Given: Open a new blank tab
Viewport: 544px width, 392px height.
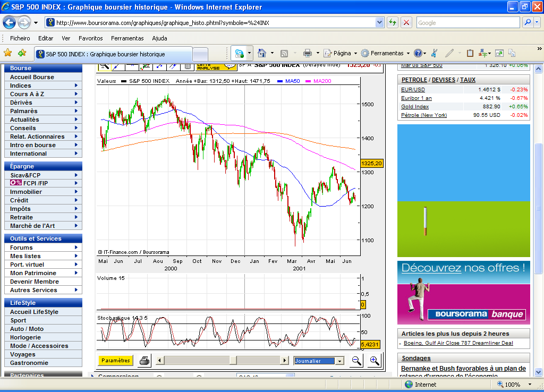Looking at the screenshot, I should pyautogui.click(x=200, y=55).
